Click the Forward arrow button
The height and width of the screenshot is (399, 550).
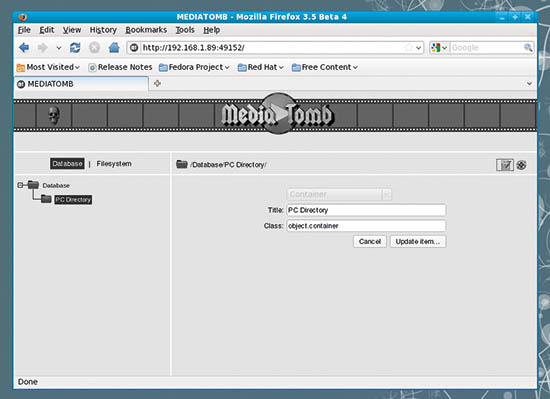42,47
